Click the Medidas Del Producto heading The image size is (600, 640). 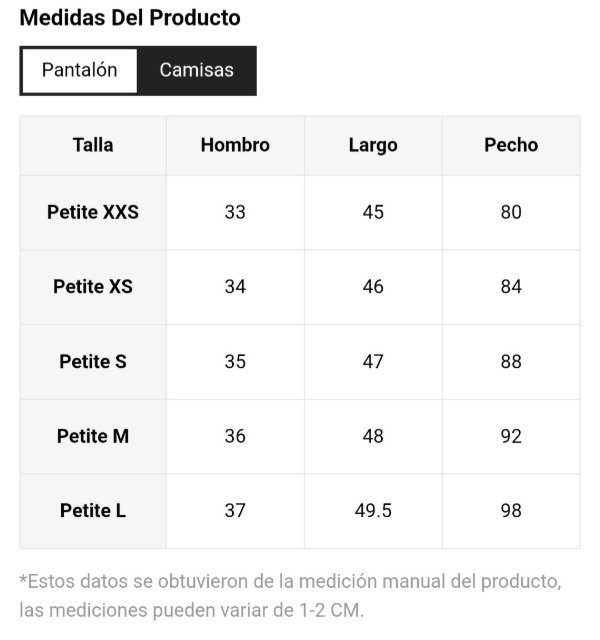[x=130, y=18]
